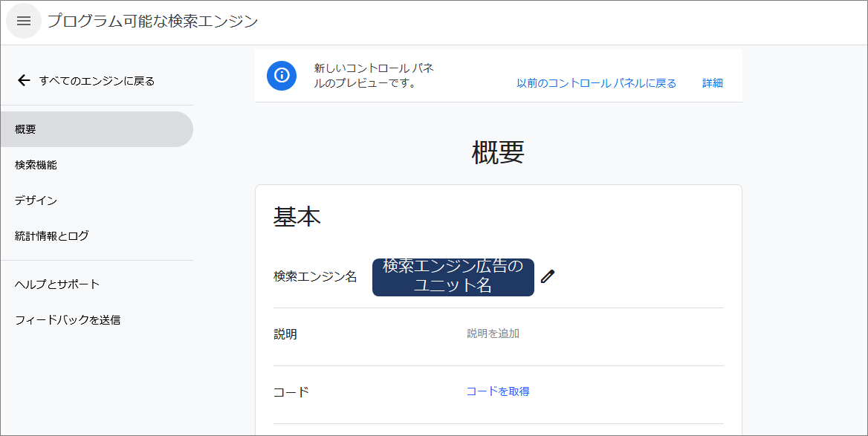
Task: Click the 説明を追加 description field
Action: pyautogui.click(x=493, y=333)
